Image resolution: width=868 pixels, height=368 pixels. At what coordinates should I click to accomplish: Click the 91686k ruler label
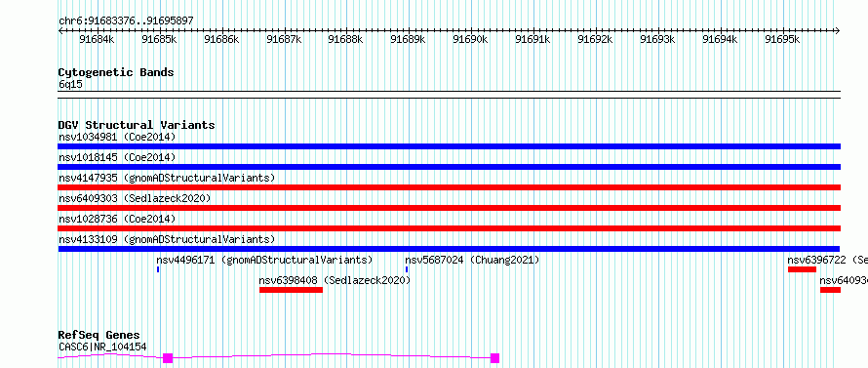[x=221, y=39]
